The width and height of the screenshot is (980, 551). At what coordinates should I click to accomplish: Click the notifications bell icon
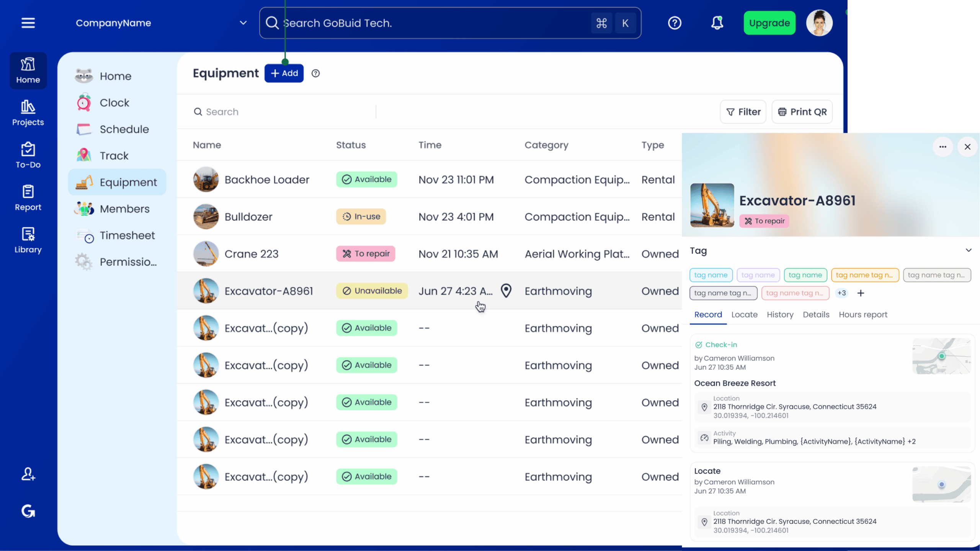click(x=717, y=23)
